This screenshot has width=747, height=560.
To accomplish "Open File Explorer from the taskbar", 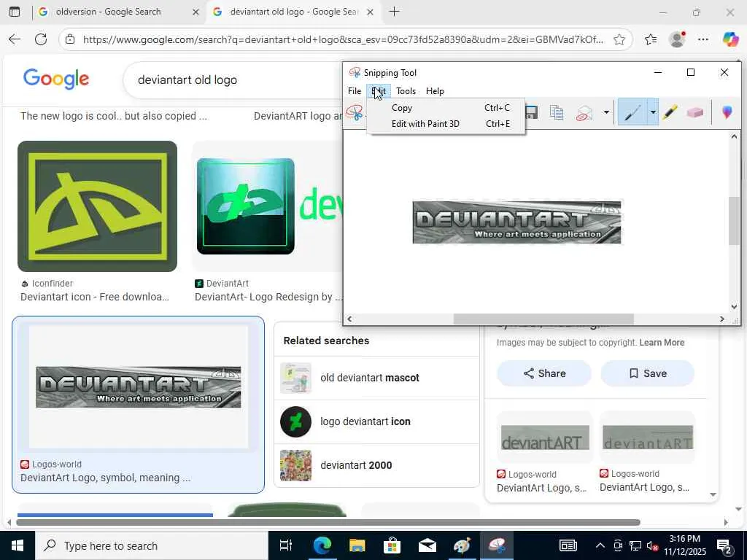I will pyautogui.click(x=357, y=545).
